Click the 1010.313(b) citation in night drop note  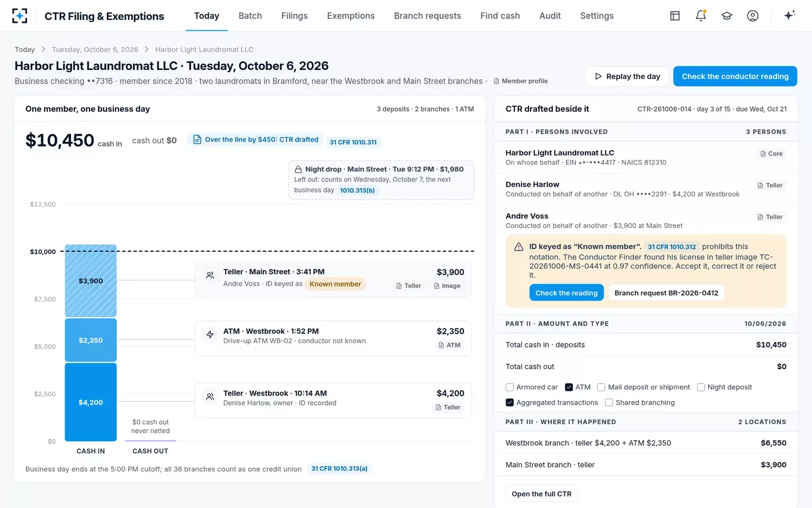(358, 190)
